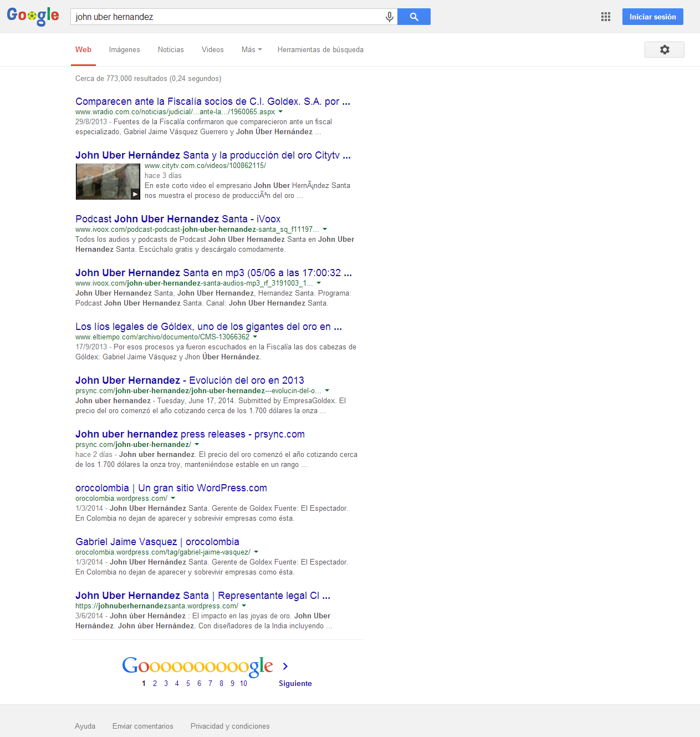
Task: Open Podcast John Uber Hernandez Santa iVoox
Action: click(x=178, y=219)
